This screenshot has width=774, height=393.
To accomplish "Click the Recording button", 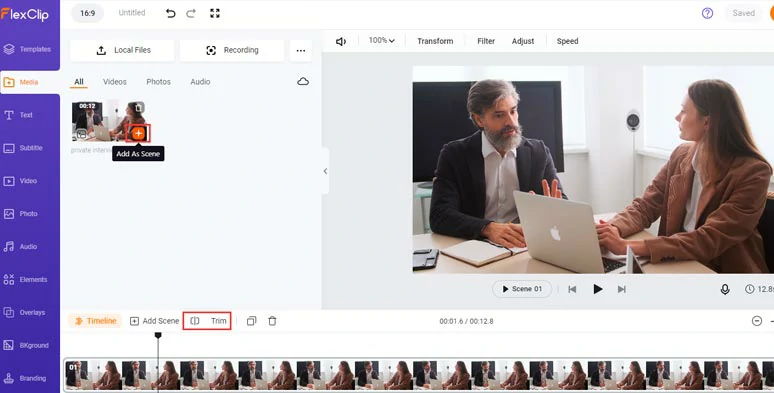I will coord(232,50).
